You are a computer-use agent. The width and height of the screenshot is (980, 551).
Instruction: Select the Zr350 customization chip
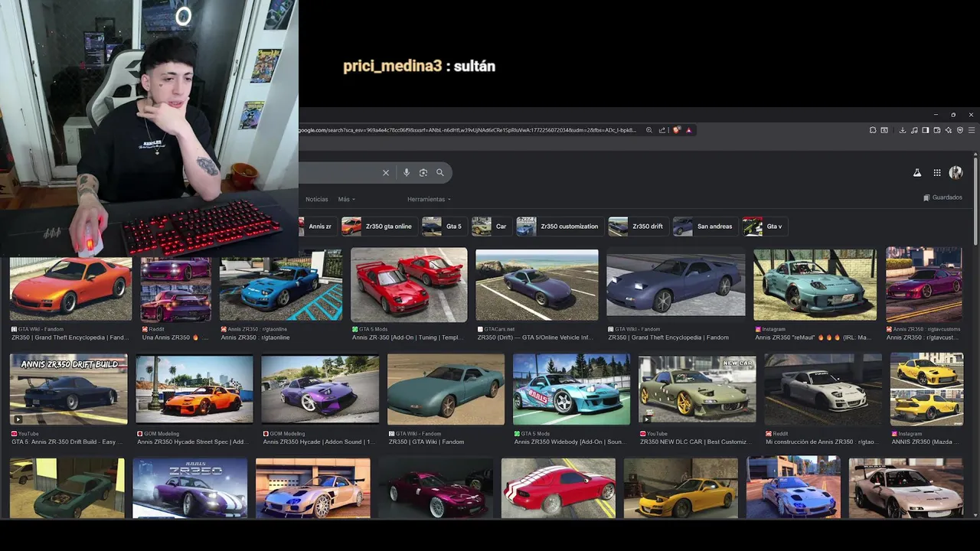[559, 227]
